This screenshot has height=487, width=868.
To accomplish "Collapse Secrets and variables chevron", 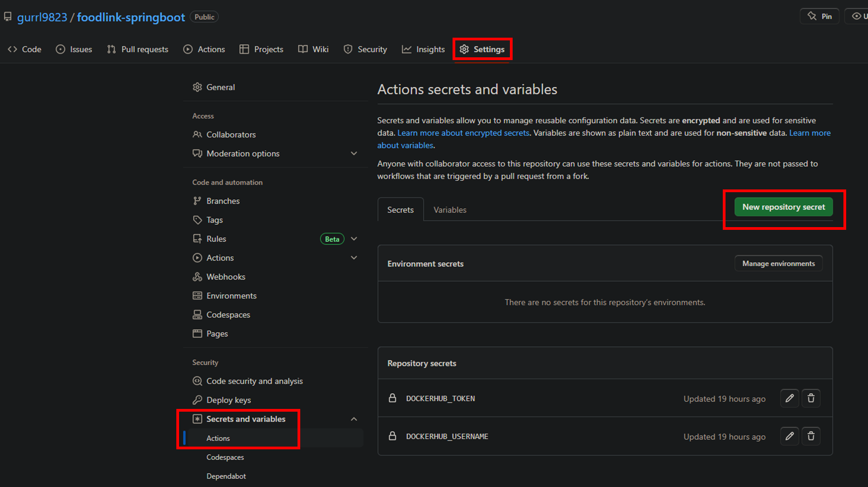I will click(x=354, y=419).
